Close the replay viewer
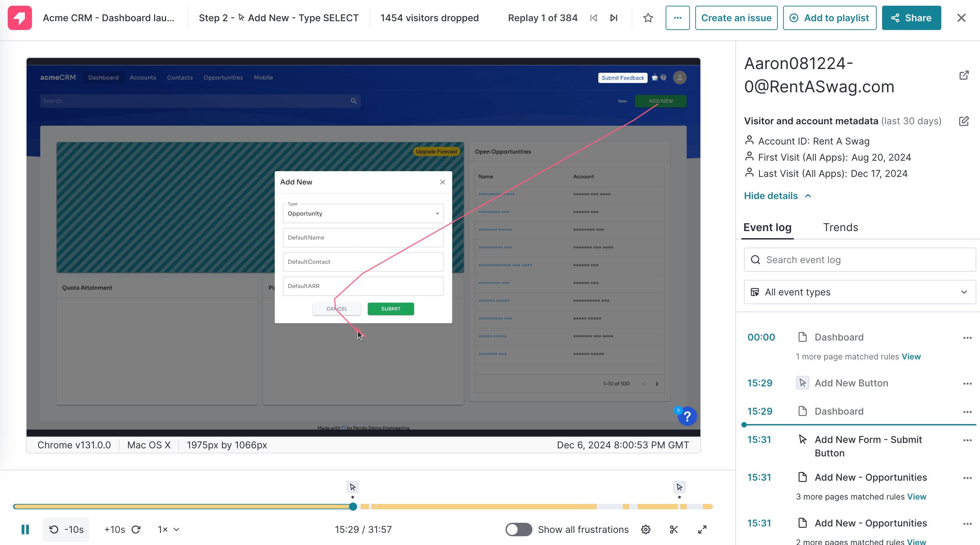980x545 pixels. point(961,18)
